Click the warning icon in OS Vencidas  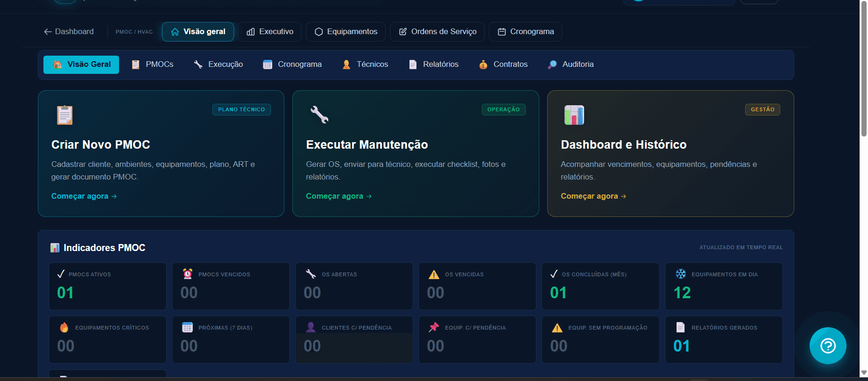[434, 274]
